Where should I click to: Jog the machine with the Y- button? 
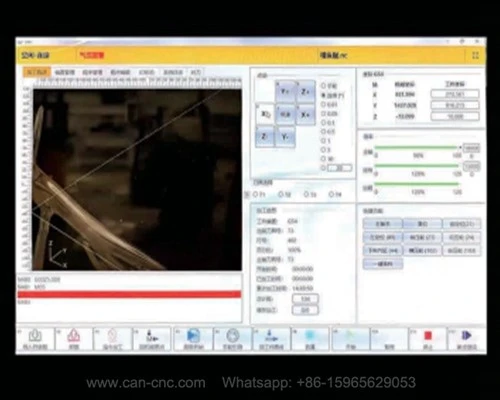pyautogui.click(x=285, y=137)
